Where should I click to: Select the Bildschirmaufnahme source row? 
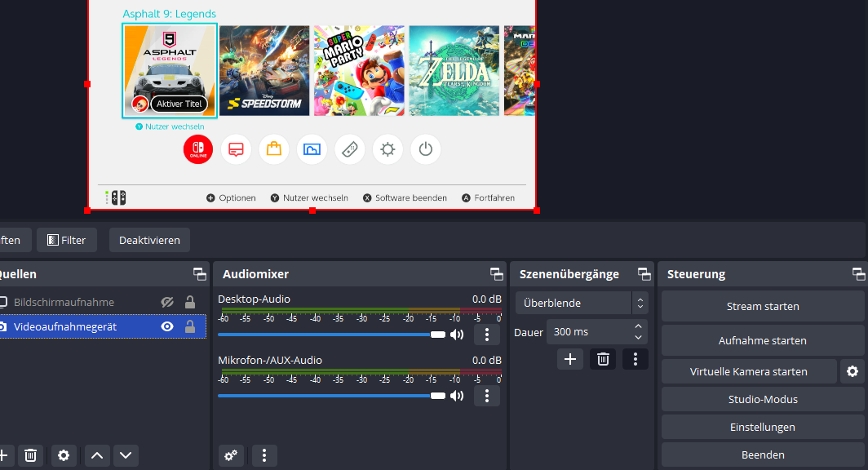(103, 302)
